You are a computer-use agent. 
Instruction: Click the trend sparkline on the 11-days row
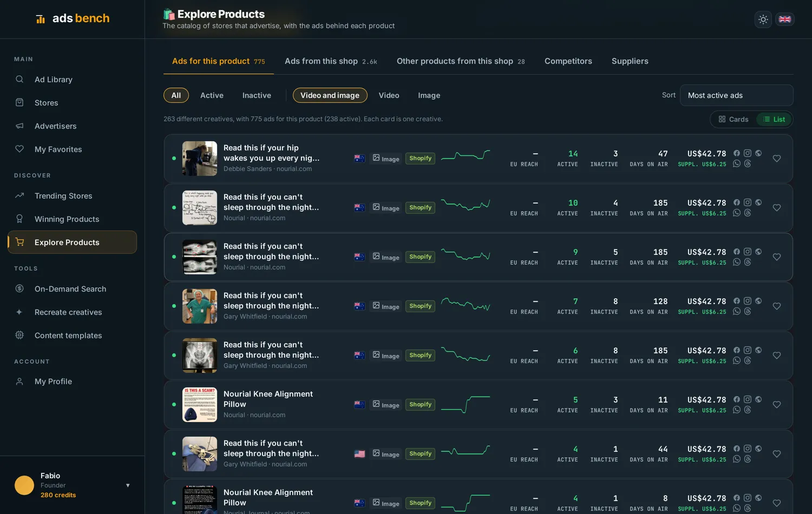point(466,404)
